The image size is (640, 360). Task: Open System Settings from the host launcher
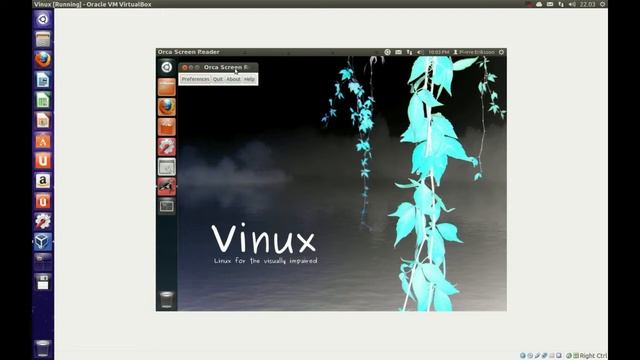pos(43,221)
